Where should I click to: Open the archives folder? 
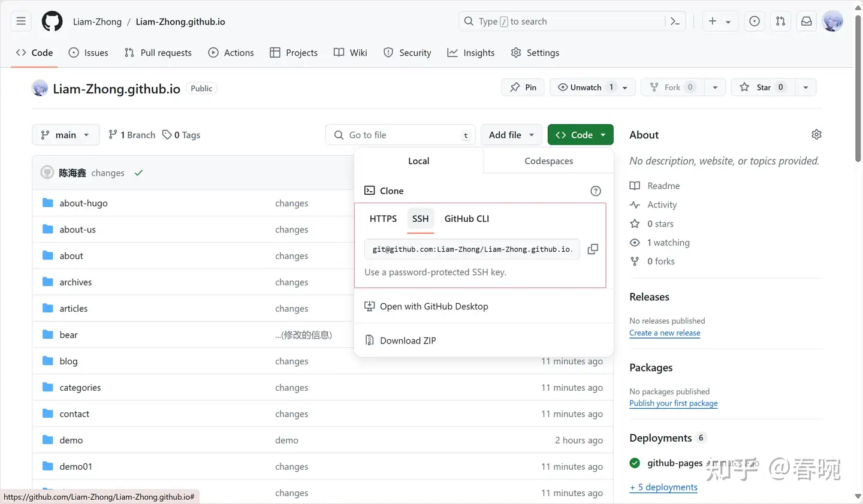click(76, 282)
